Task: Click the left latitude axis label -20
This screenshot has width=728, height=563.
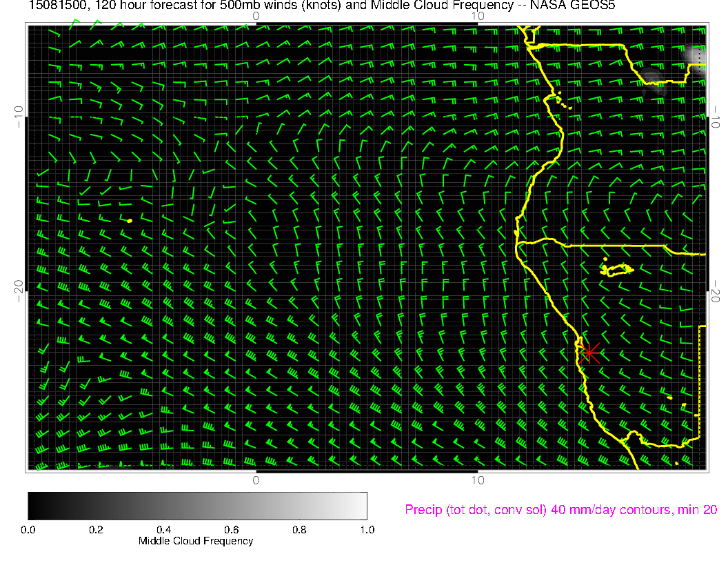Action: click(18, 291)
